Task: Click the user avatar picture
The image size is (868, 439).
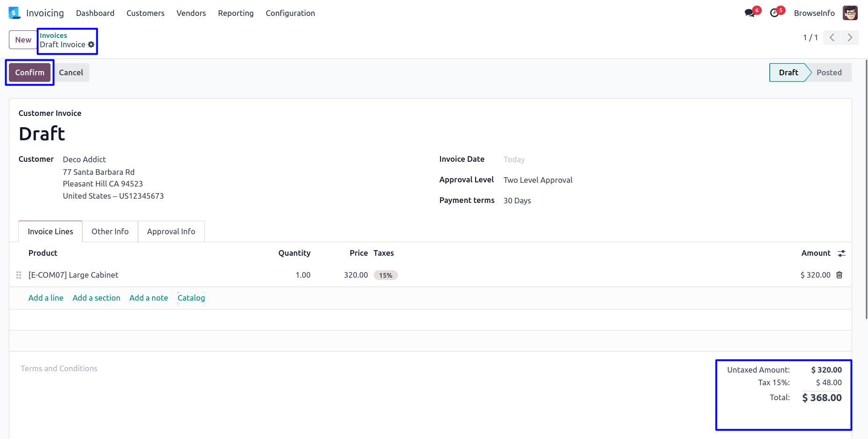Action: point(850,13)
